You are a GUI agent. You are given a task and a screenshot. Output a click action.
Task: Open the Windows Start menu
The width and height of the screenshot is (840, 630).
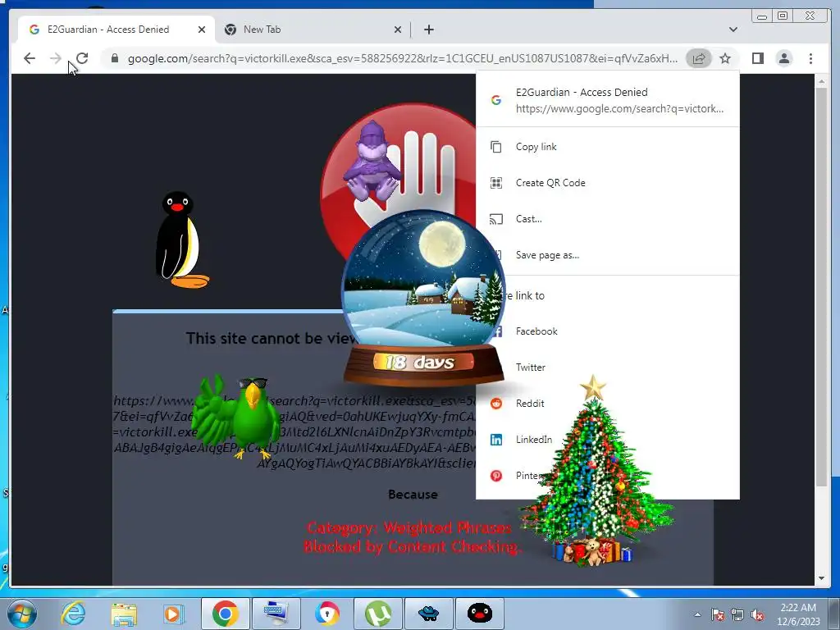coord(21,614)
